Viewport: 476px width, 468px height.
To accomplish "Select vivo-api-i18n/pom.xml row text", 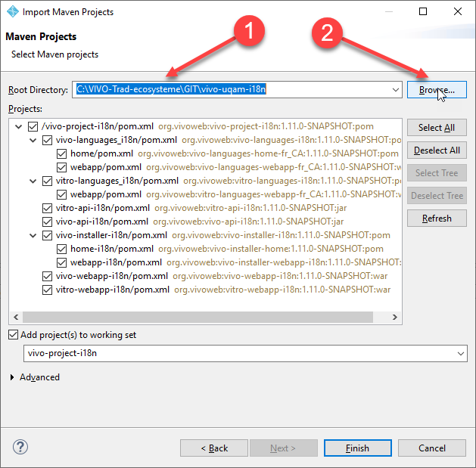I will [x=102, y=222].
